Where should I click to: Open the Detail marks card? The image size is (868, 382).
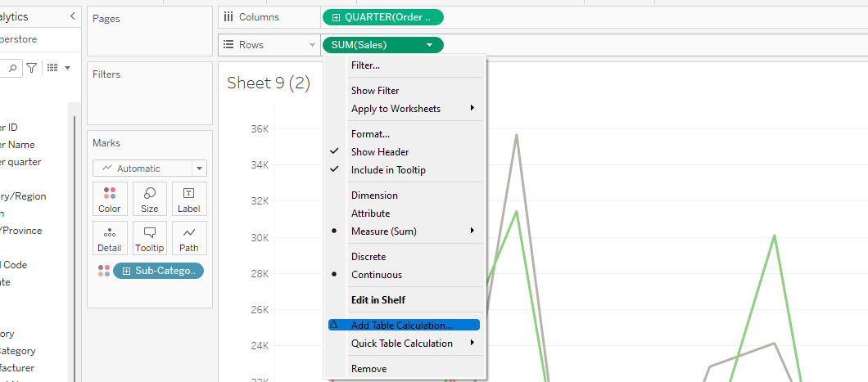pyautogui.click(x=110, y=238)
